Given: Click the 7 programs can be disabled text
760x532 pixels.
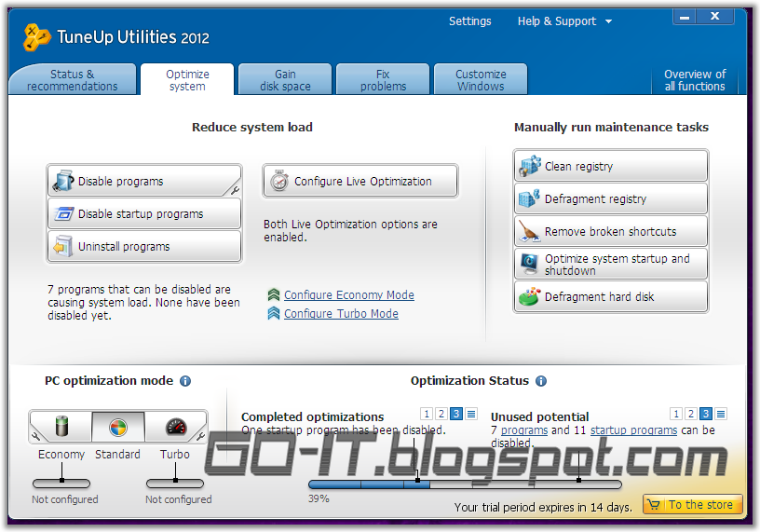Looking at the screenshot, I should click(144, 302).
